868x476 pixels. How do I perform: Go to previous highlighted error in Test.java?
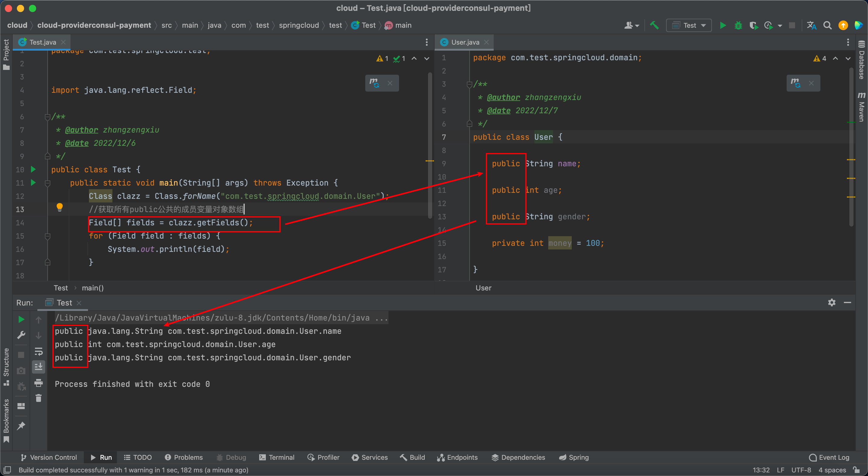click(414, 59)
